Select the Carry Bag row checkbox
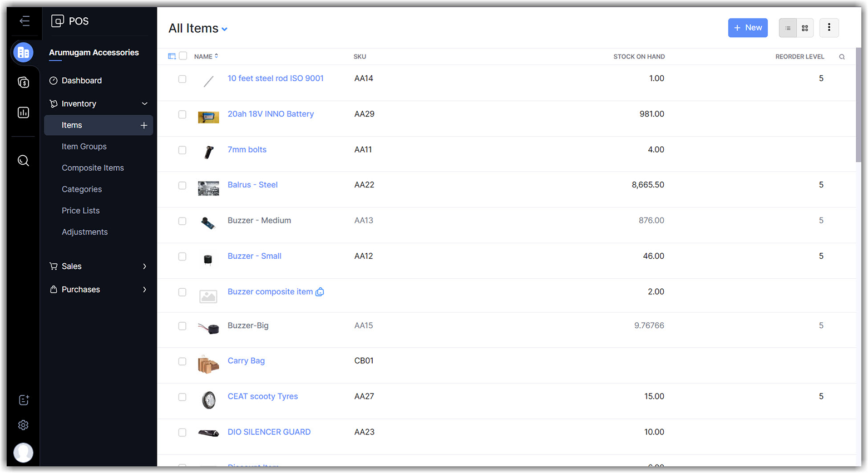Screen dimensions: 868x473 182,362
